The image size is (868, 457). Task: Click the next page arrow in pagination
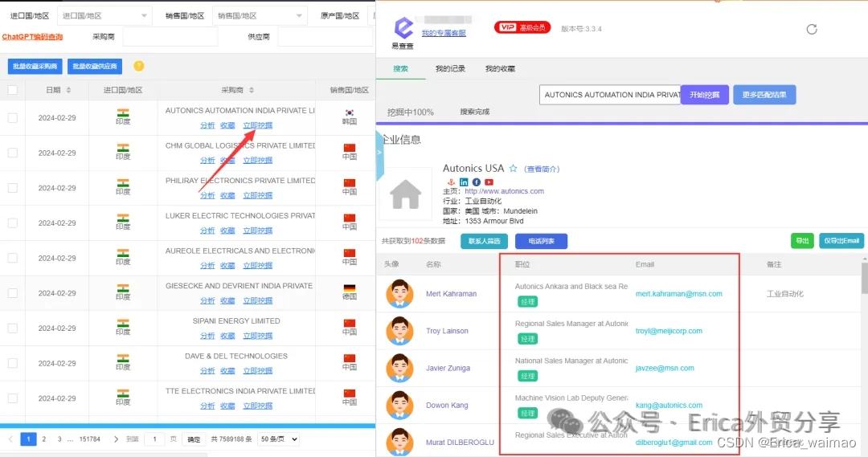click(x=116, y=439)
